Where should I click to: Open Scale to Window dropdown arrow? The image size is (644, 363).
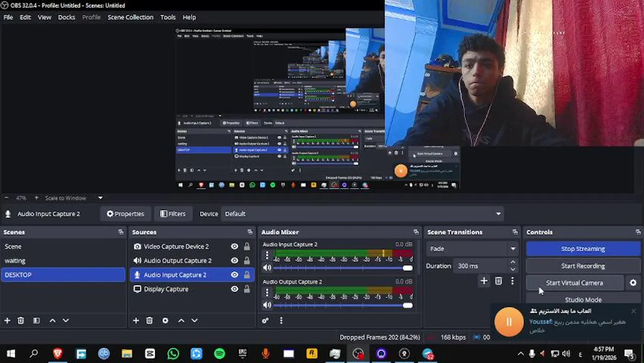[x=100, y=198]
